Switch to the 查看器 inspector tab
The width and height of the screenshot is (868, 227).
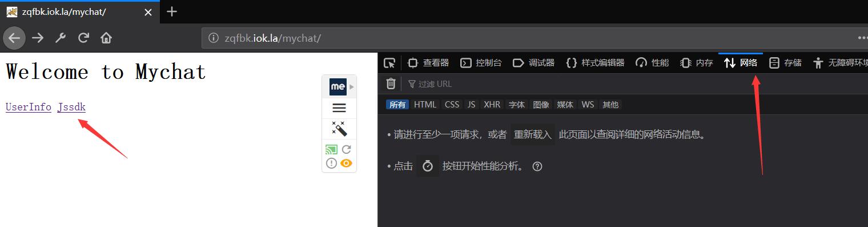click(428, 63)
